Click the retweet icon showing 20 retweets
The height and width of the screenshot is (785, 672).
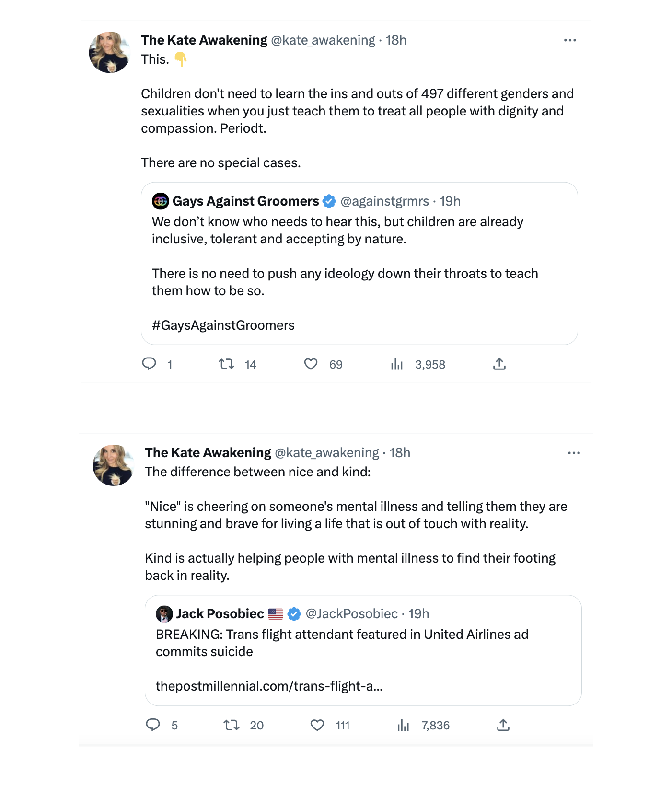pos(232,725)
